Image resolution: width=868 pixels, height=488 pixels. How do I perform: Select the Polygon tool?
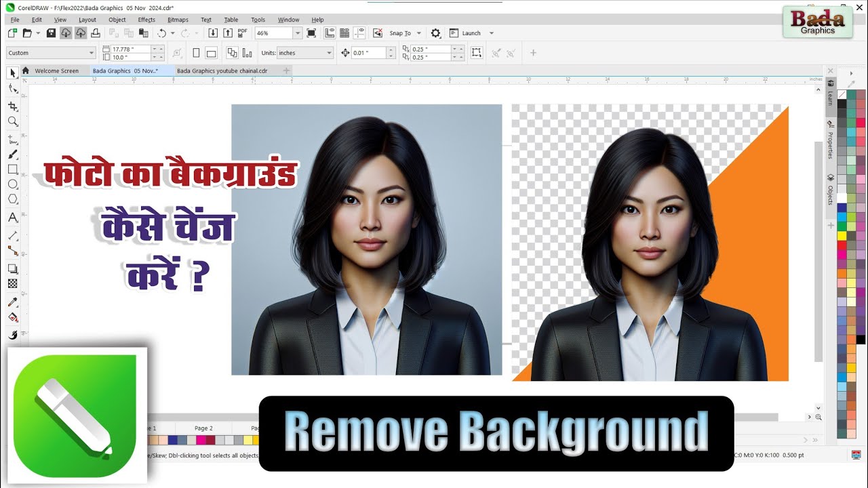[13, 199]
